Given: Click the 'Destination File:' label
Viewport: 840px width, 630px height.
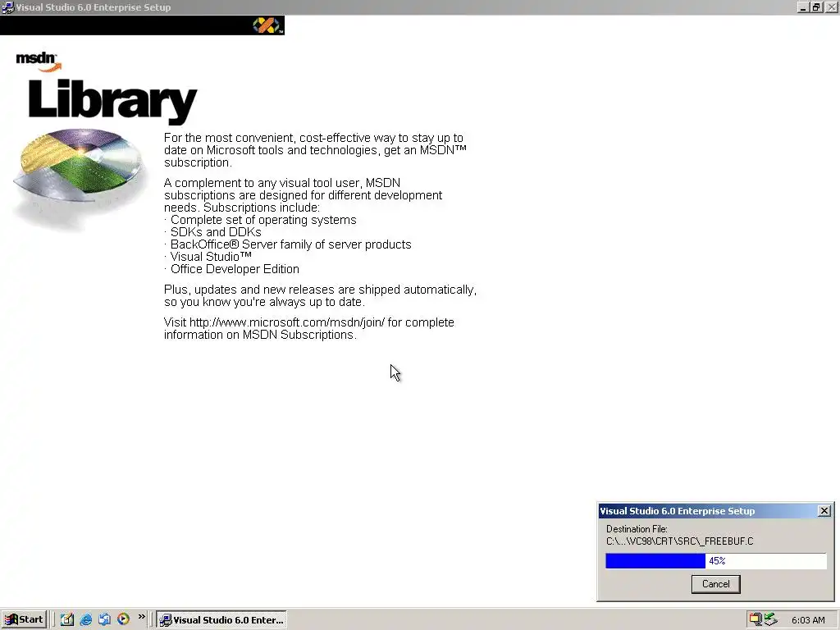Looking at the screenshot, I should click(x=637, y=529).
